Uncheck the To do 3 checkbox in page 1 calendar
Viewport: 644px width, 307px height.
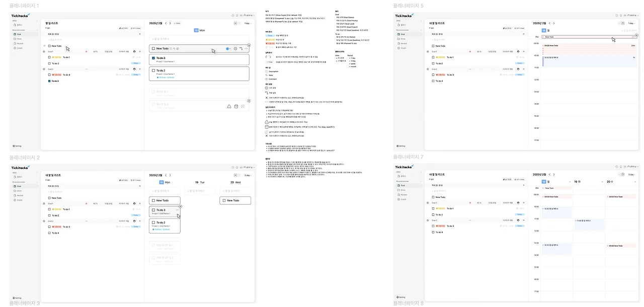(153, 58)
